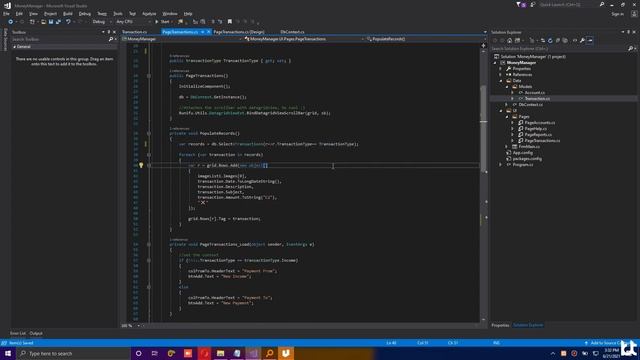Click the notifications flag icon in title bar

click(x=520, y=5)
